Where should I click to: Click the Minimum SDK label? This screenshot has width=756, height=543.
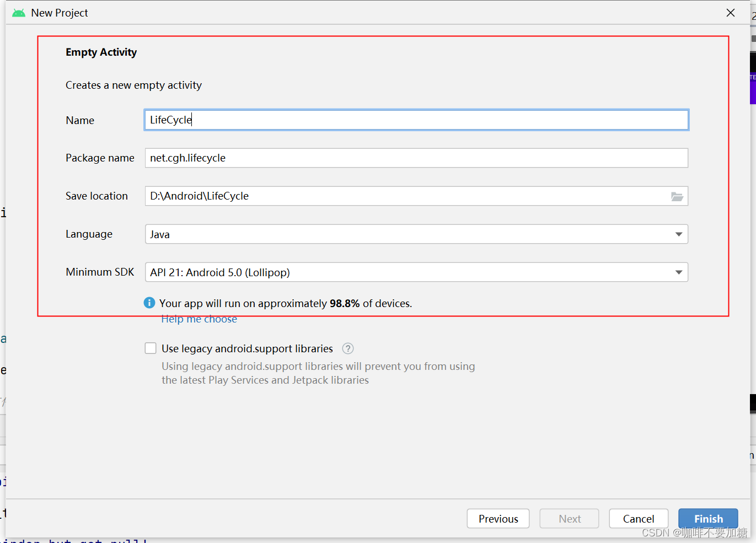pos(100,272)
